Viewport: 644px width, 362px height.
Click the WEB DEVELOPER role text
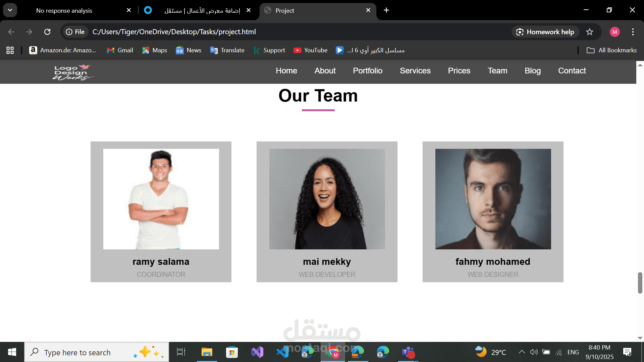[327, 275]
